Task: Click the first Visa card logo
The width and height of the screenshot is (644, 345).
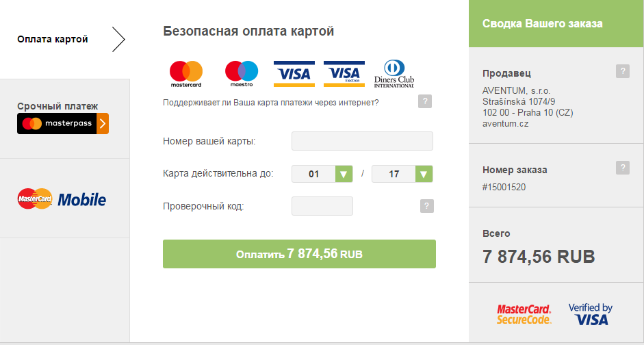Action: pos(294,73)
